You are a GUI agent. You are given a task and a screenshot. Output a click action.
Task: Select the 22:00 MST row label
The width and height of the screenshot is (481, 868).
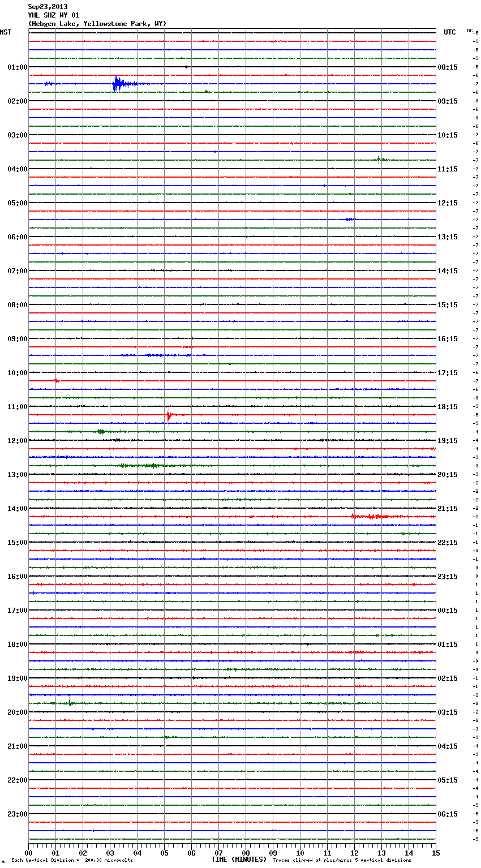pyautogui.click(x=18, y=780)
